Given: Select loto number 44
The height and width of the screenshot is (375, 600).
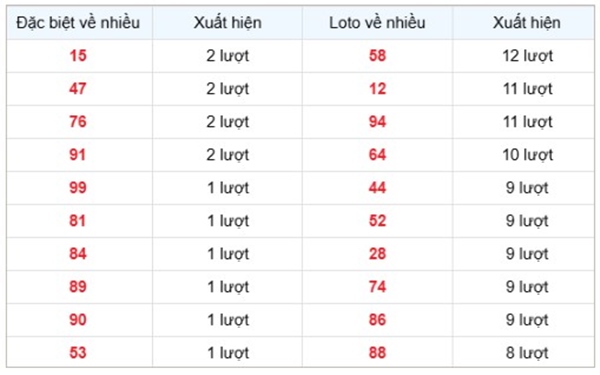Looking at the screenshot, I should pos(377,188).
